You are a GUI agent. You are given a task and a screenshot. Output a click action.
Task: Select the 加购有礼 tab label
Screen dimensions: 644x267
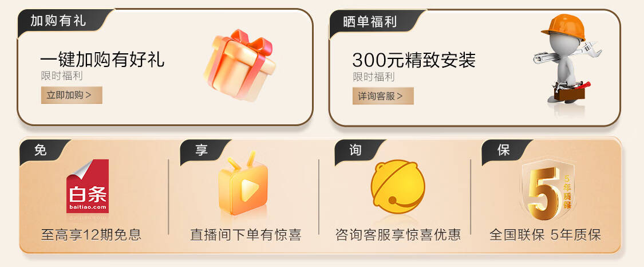coord(58,21)
